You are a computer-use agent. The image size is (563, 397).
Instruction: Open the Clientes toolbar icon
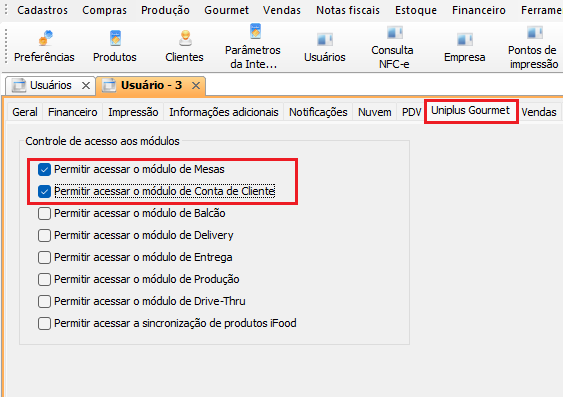click(x=185, y=47)
